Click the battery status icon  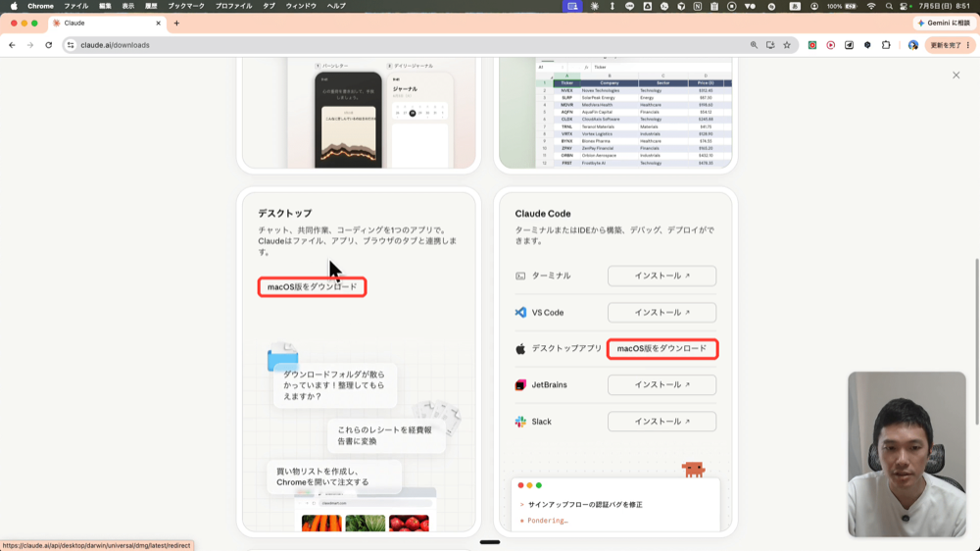pyautogui.click(x=851, y=6)
